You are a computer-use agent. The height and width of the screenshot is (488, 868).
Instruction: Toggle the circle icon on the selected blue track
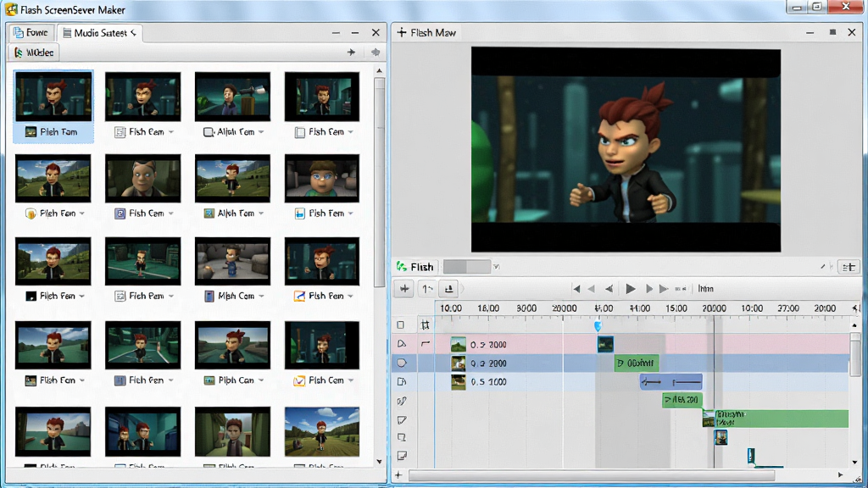[x=402, y=363]
